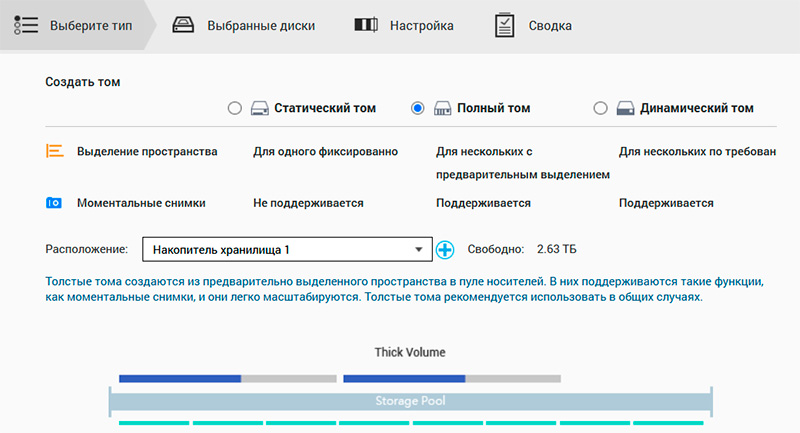This screenshot has width=800, height=433.
Task: Select the Динамический том radio button
Action: pos(600,109)
